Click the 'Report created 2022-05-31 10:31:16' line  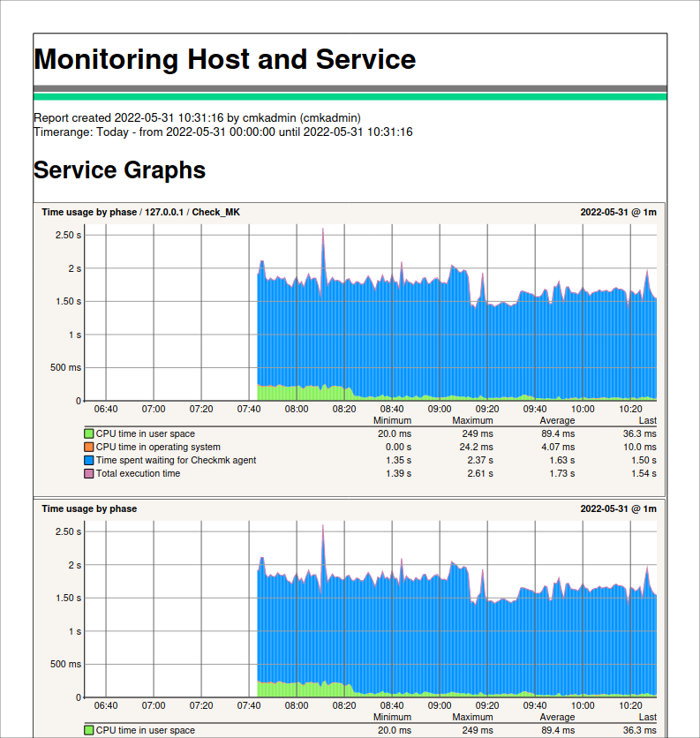pyautogui.click(x=197, y=117)
